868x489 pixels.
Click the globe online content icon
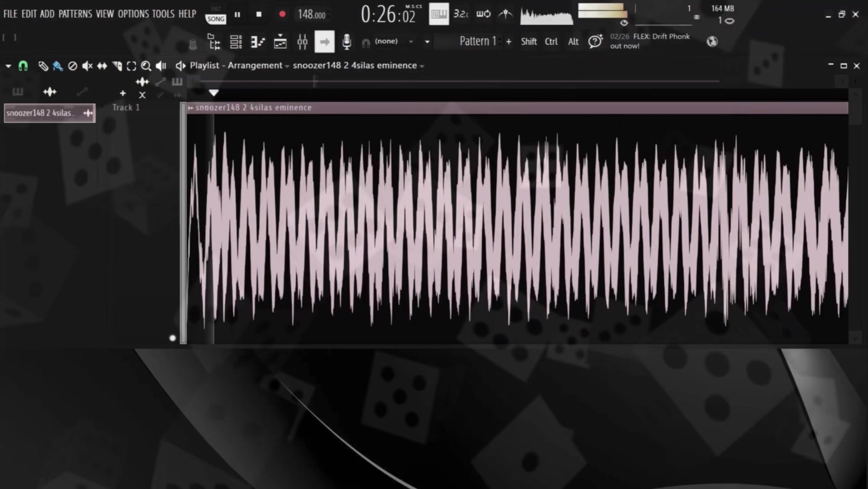[712, 42]
